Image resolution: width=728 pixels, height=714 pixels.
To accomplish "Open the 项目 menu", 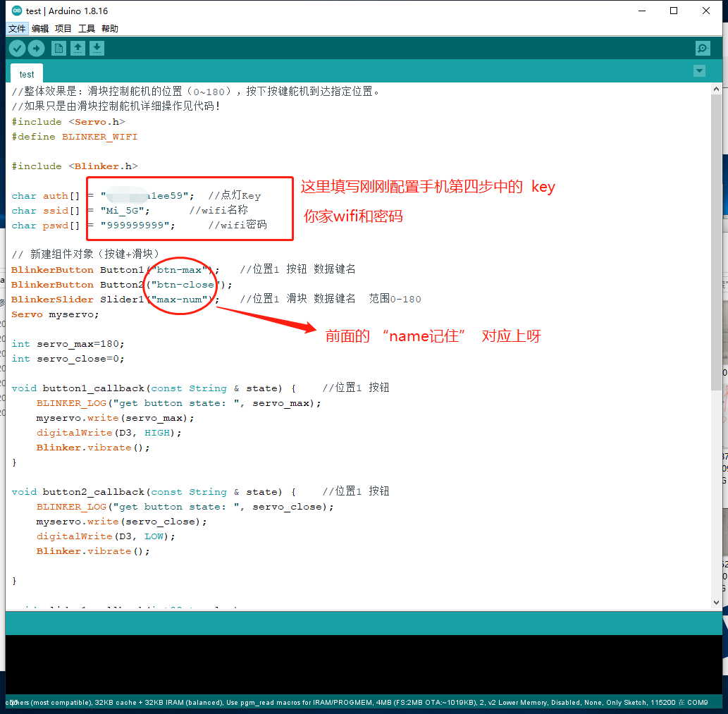I will pos(63,29).
